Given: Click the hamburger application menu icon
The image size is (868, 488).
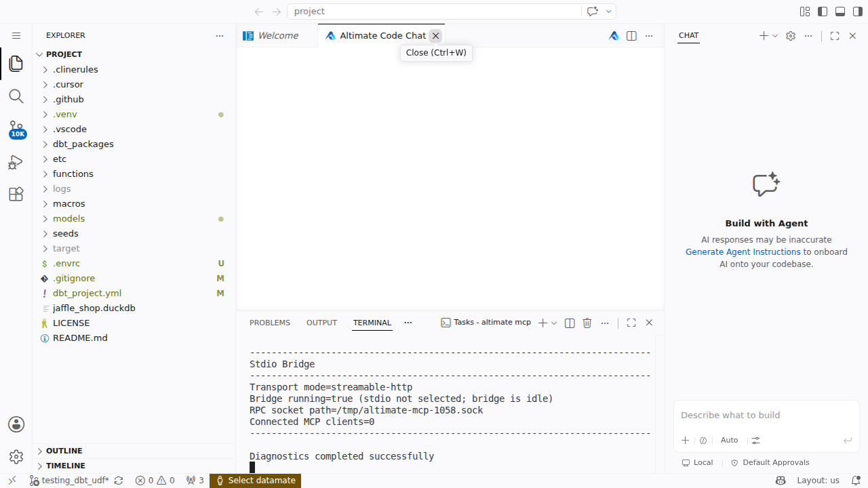Looking at the screenshot, I should (x=16, y=35).
